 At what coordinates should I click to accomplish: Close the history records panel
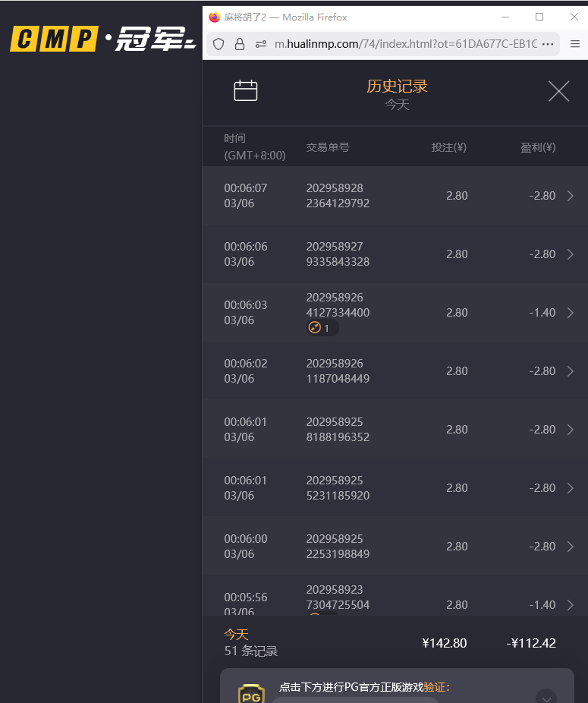click(558, 92)
